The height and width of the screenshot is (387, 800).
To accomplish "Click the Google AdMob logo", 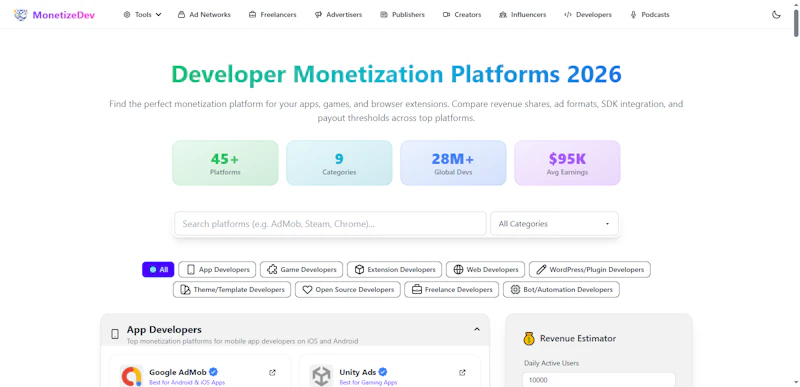I will click(x=132, y=376).
